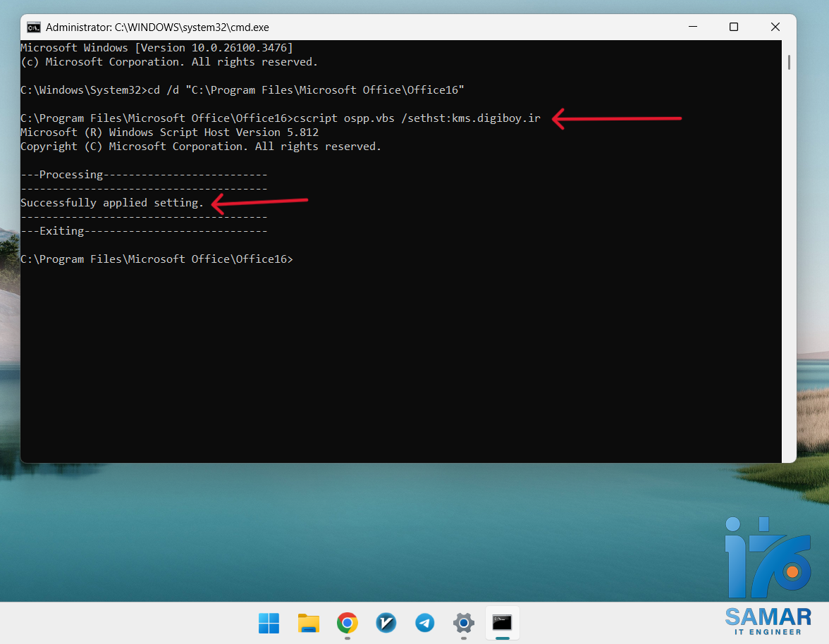
Task: Open the gear settings app on taskbar
Action: coord(463,623)
